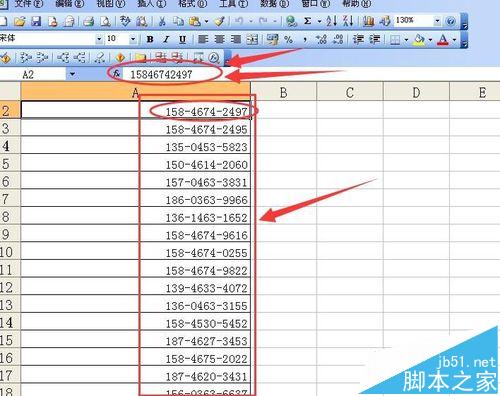
Task: Select the Format Painter brush
Action: 219,22
